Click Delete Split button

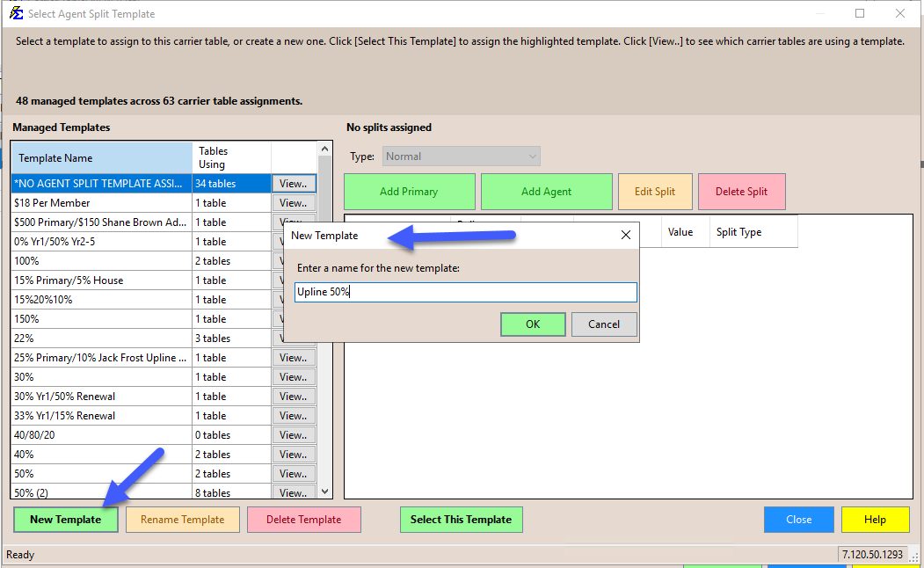(741, 192)
